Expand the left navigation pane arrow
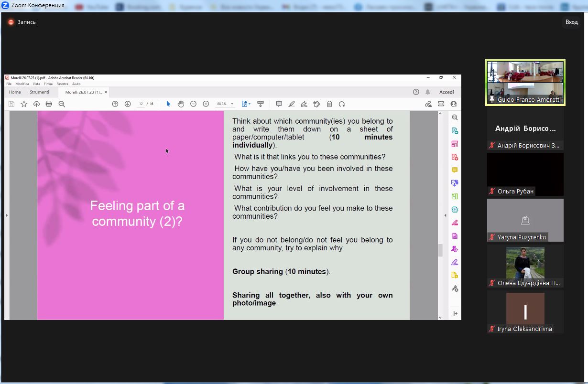Screen dimensions: 588x384 click(x=7, y=215)
